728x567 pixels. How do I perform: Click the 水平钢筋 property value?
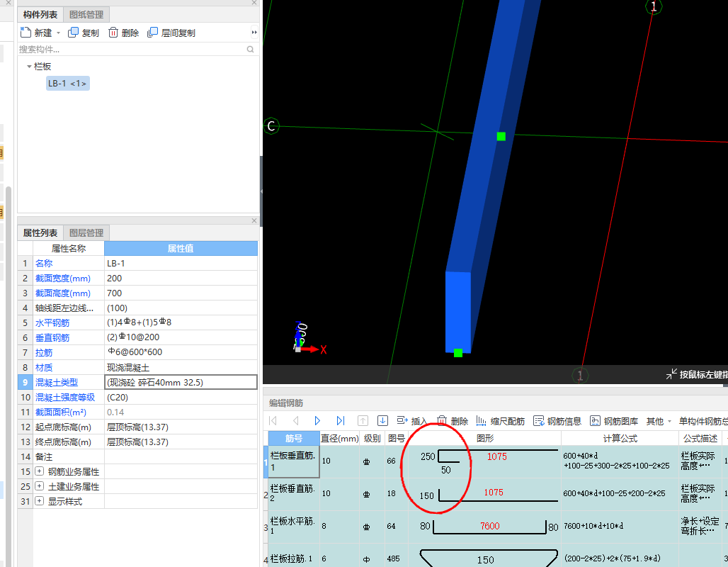pos(181,322)
